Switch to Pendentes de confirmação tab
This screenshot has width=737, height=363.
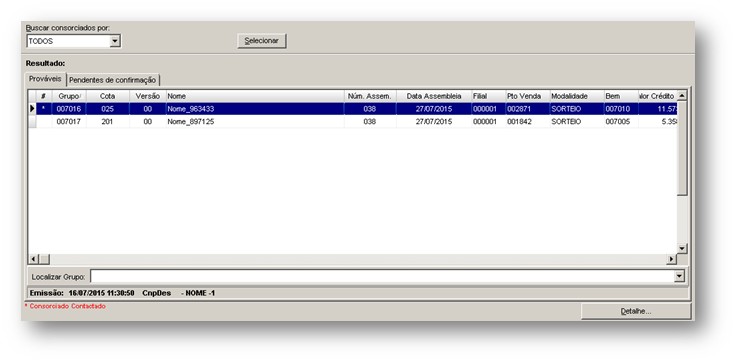click(112, 80)
